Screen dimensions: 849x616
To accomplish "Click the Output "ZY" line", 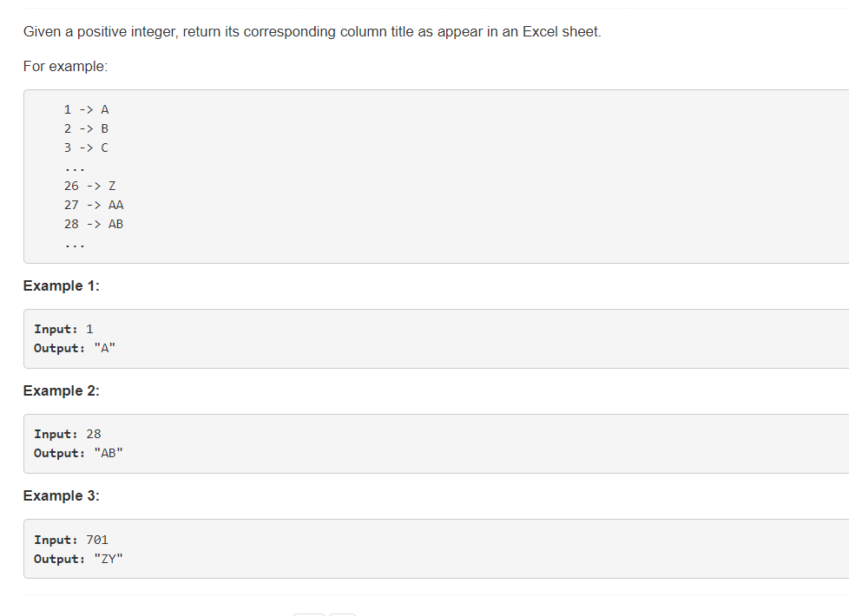I will tap(78, 559).
